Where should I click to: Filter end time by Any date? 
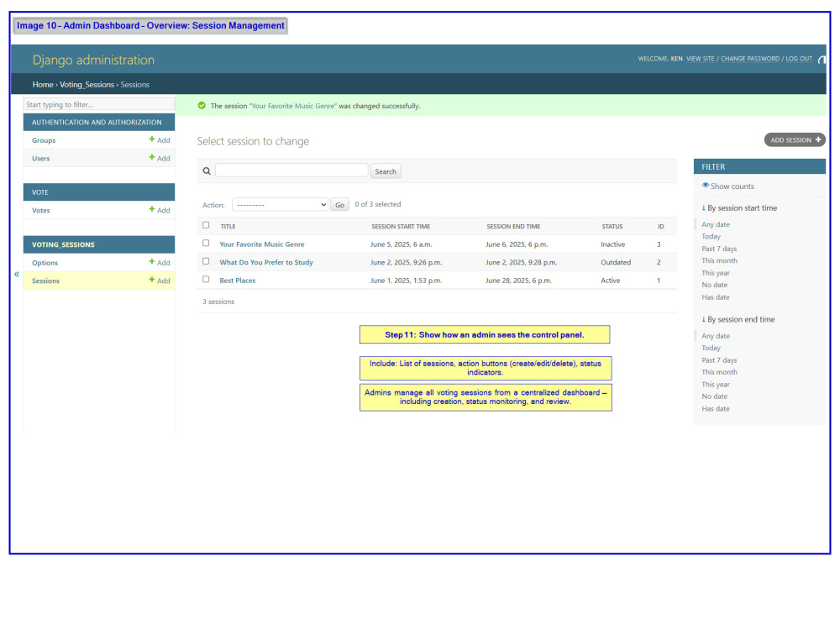[716, 336]
